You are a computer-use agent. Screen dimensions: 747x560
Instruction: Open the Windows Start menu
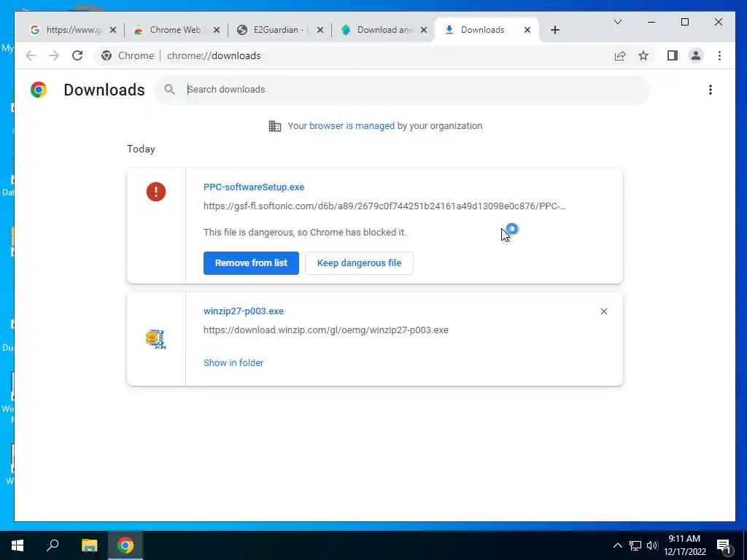click(x=18, y=545)
